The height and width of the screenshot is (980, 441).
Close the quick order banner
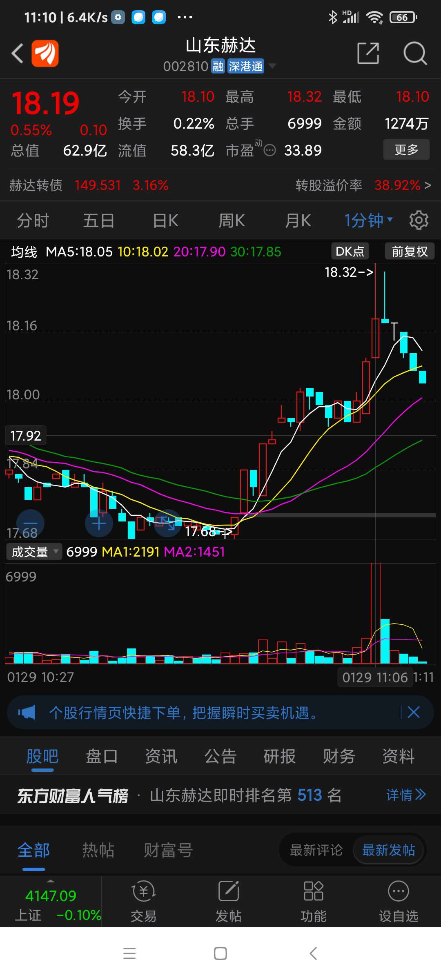(414, 713)
